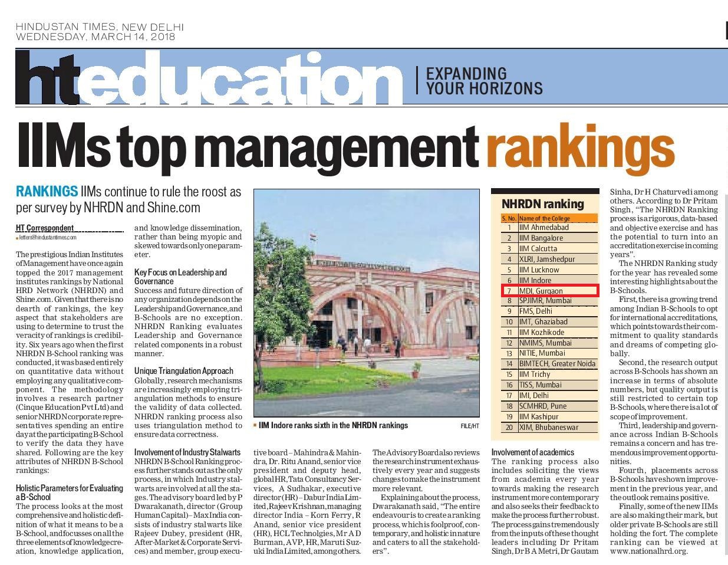Click the photo caption 'IIM Indore ranks sixth'

333,425
